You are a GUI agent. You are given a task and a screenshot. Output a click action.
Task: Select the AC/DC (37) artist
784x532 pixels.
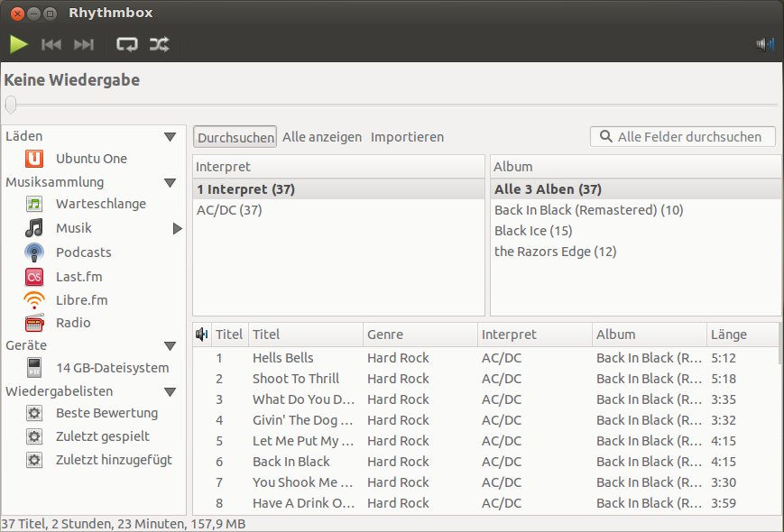click(338, 210)
